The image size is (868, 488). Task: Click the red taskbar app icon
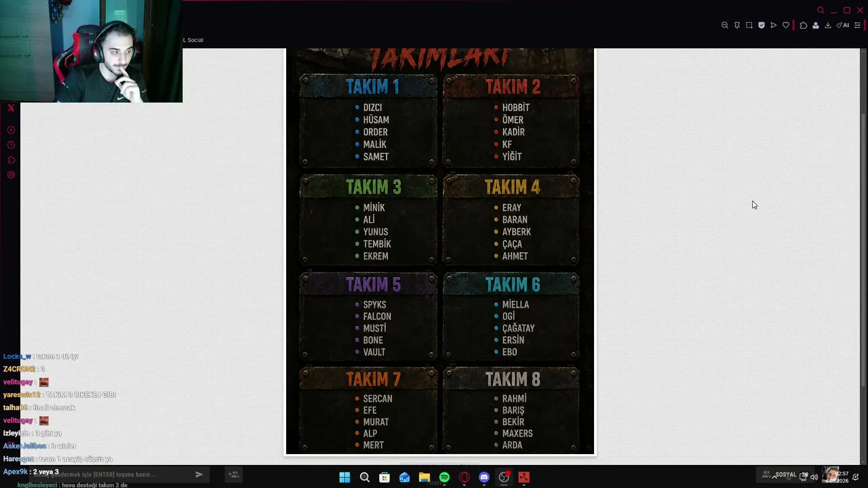(524, 477)
